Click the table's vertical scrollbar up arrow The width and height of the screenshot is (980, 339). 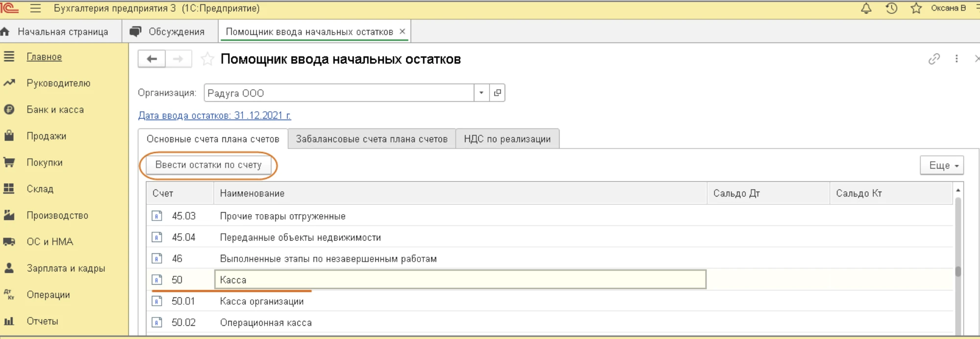958,190
